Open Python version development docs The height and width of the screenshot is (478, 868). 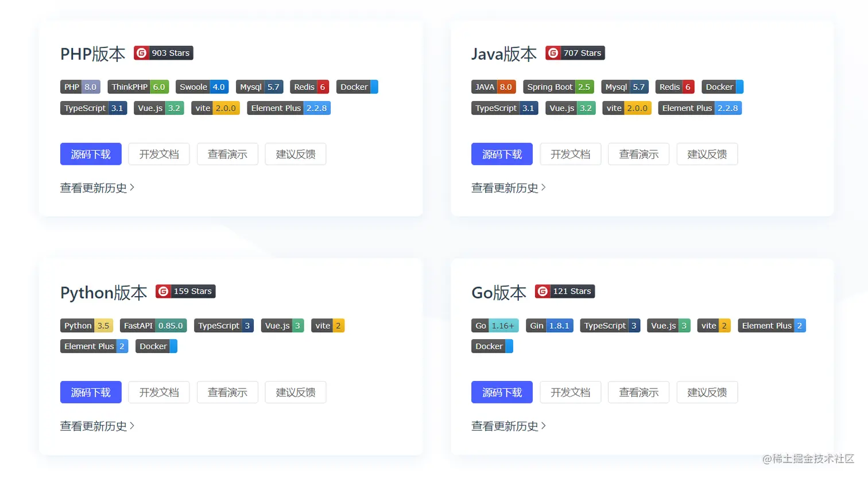pos(159,392)
